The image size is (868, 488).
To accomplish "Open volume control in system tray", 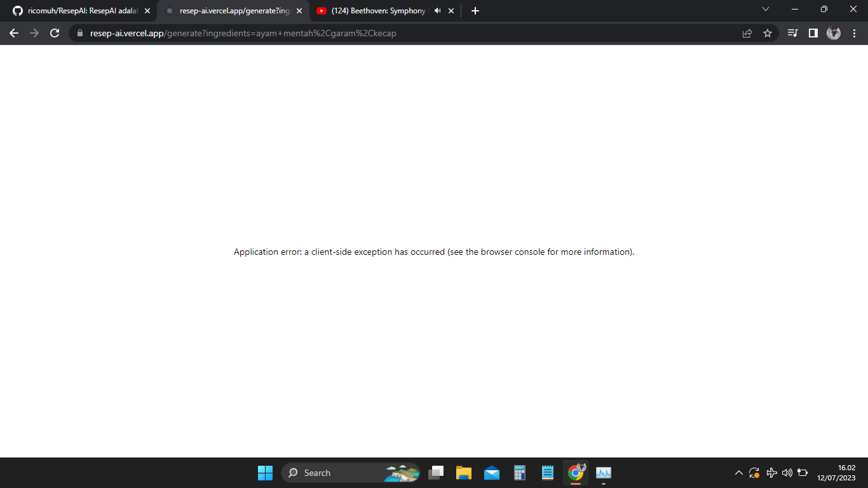I will coord(786,473).
